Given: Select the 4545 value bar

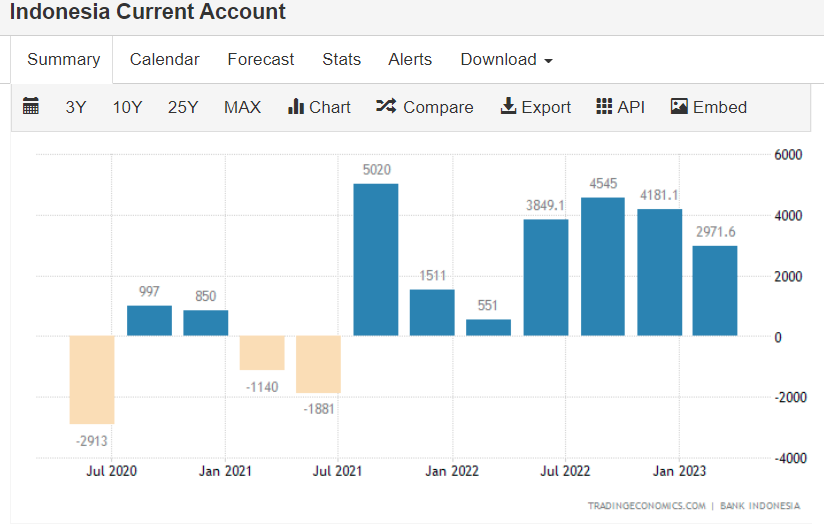Looking at the screenshot, I should click(x=603, y=267).
